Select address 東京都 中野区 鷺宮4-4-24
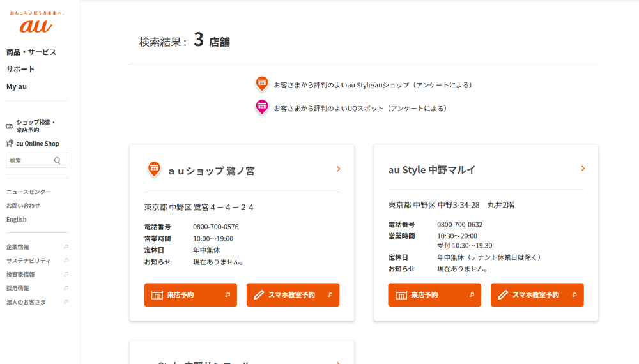 point(199,208)
